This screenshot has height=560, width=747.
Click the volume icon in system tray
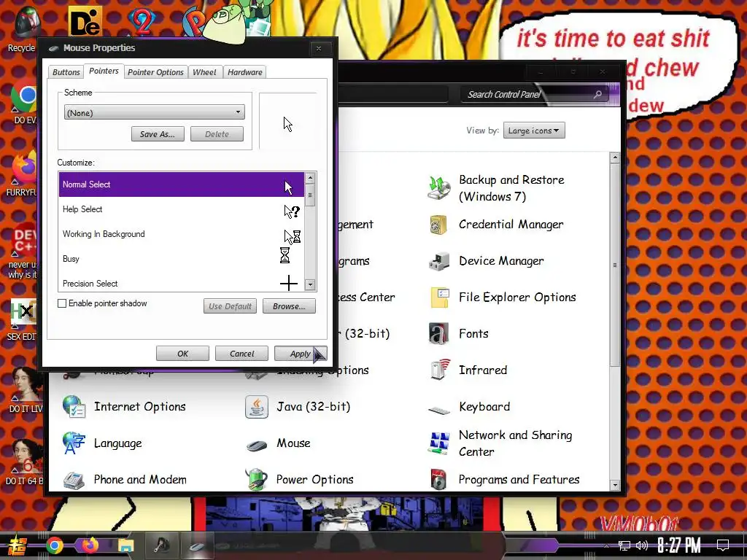pyautogui.click(x=642, y=545)
